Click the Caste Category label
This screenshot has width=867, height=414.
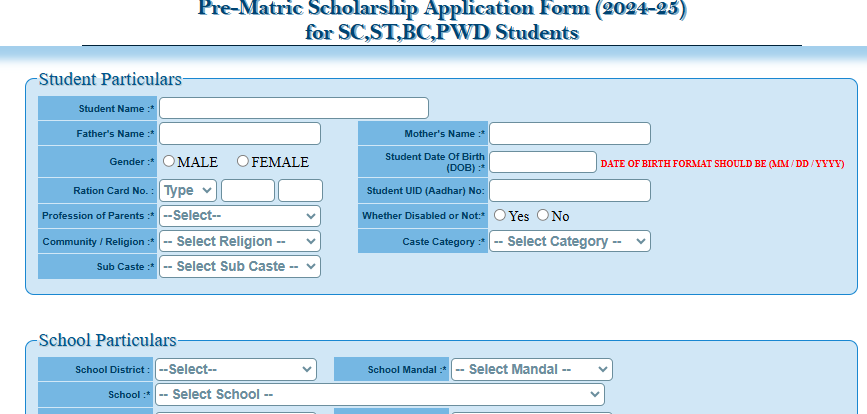pos(444,242)
